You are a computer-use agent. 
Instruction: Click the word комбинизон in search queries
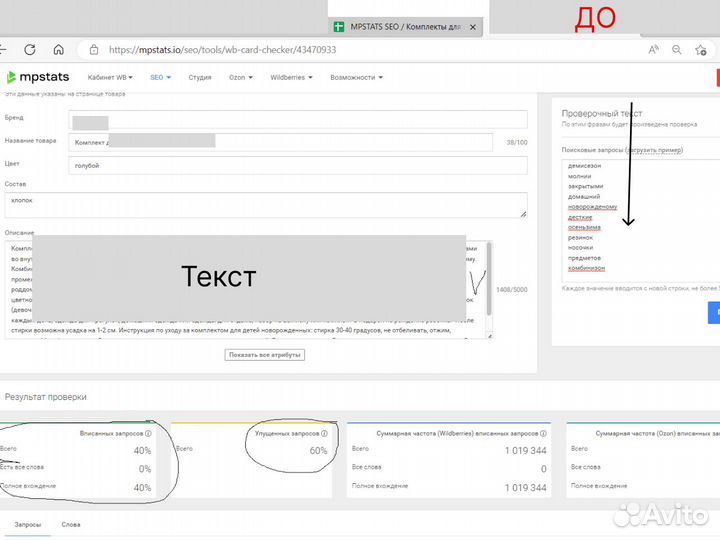click(586, 268)
